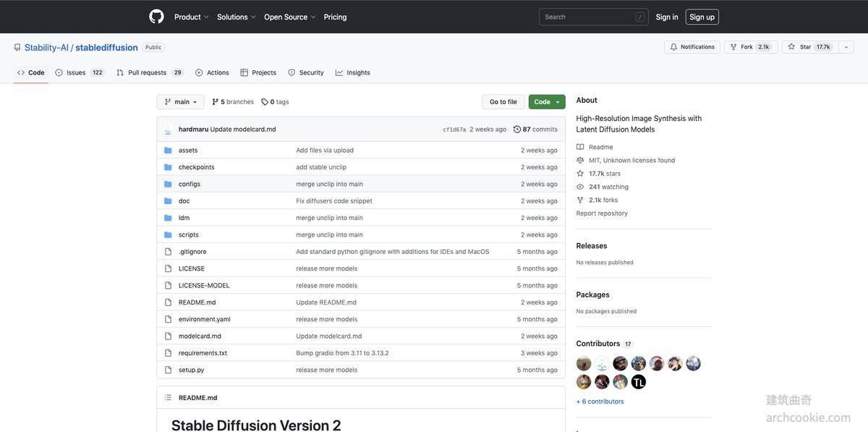Fork the stablediffusion repository
The width and height of the screenshot is (868, 432).
coord(750,47)
